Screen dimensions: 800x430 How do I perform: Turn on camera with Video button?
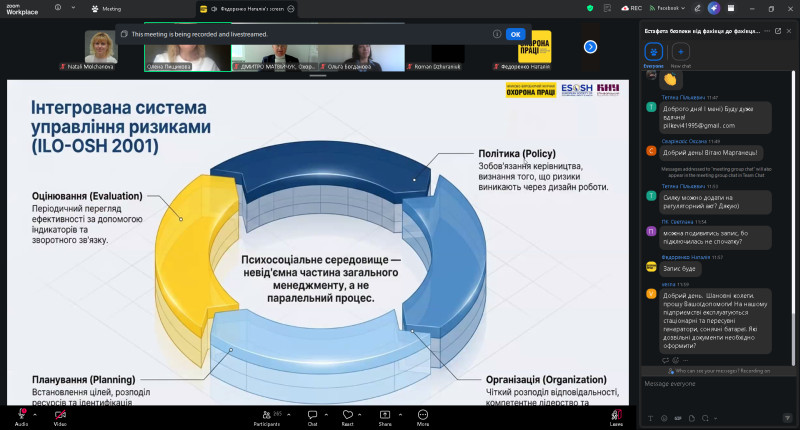point(59,413)
